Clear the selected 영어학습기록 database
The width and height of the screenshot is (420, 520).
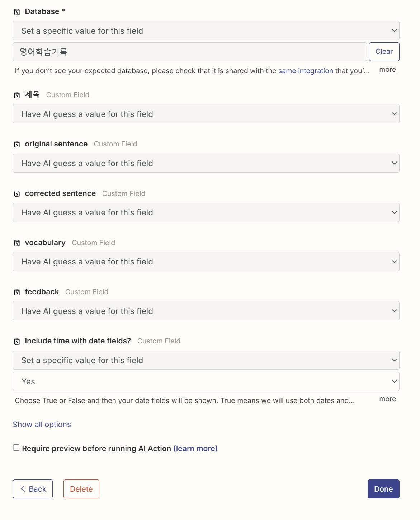click(x=384, y=52)
